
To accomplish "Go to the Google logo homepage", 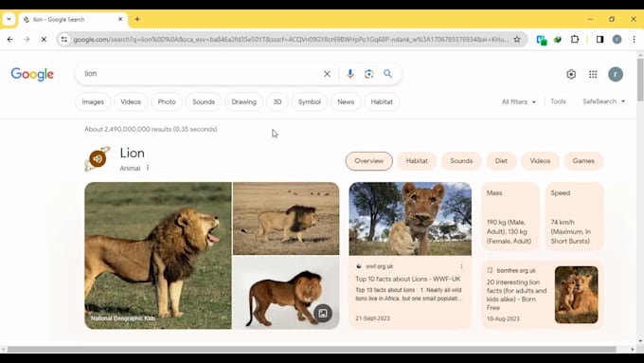I will click(x=32, y=75).
